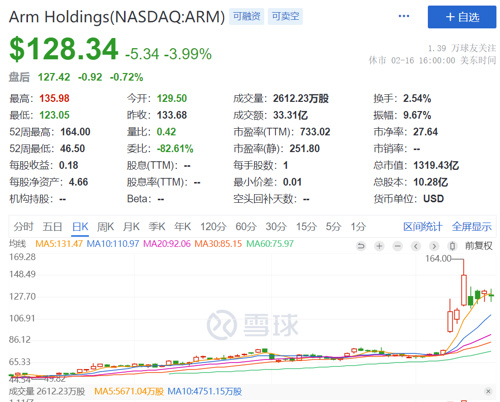Click the 可卖空 tag badge
Image resolution: width=500 pixels, height=402 pixels.
click(x=285, y=16)
